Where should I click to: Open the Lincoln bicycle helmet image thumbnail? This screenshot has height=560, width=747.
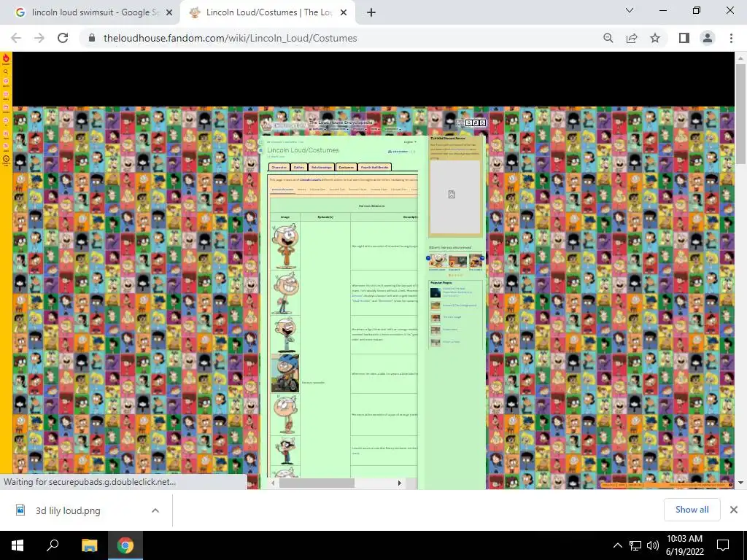(x=285, y=373)
